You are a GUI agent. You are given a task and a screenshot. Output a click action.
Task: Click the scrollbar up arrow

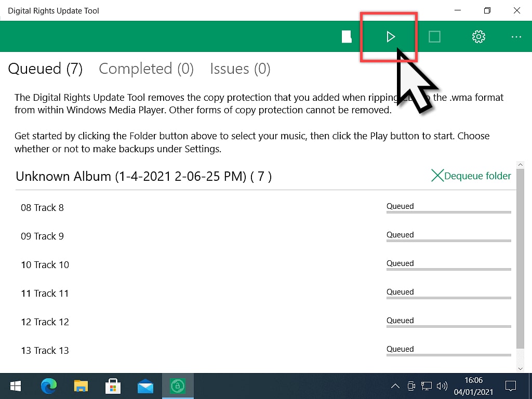pyautogui.click(x=521, y=164)
